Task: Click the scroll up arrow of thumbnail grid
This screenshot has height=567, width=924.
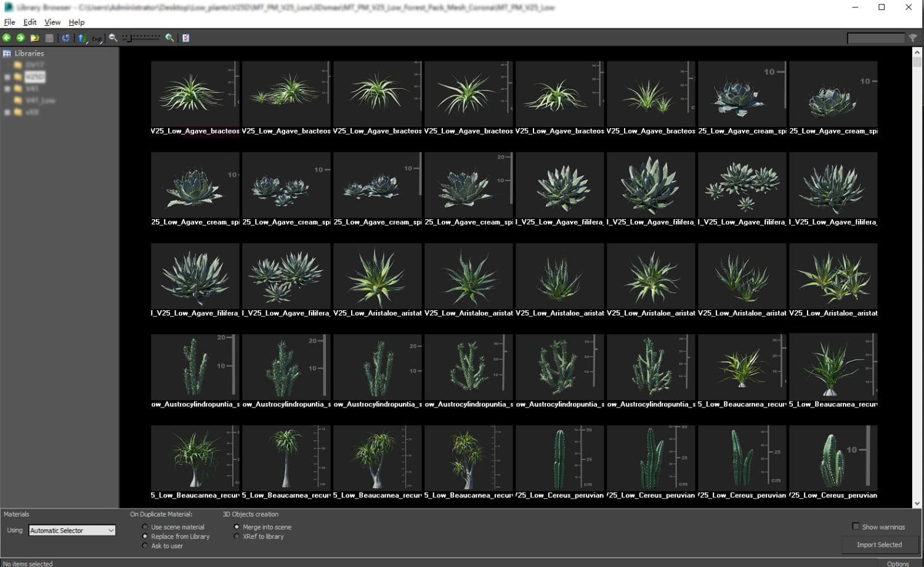Action: [917, 53]
